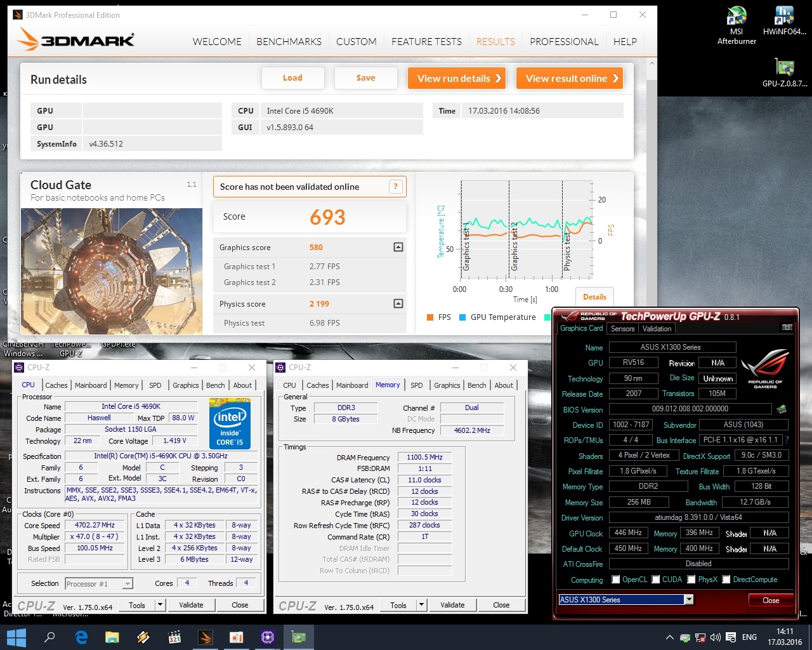Click the Save button in Run details
Image resolution: width=812 pixels, height=650 pixels.
tap(365, 78)
